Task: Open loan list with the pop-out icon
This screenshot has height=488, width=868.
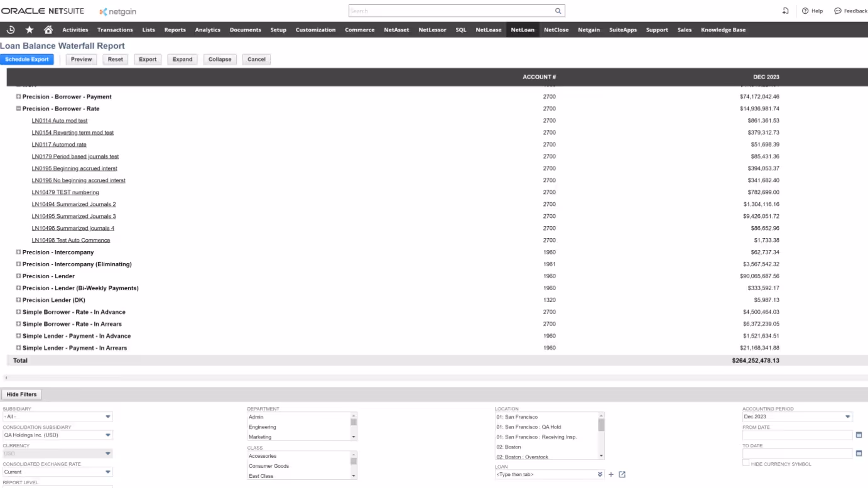Action: (x=621, y=474)
